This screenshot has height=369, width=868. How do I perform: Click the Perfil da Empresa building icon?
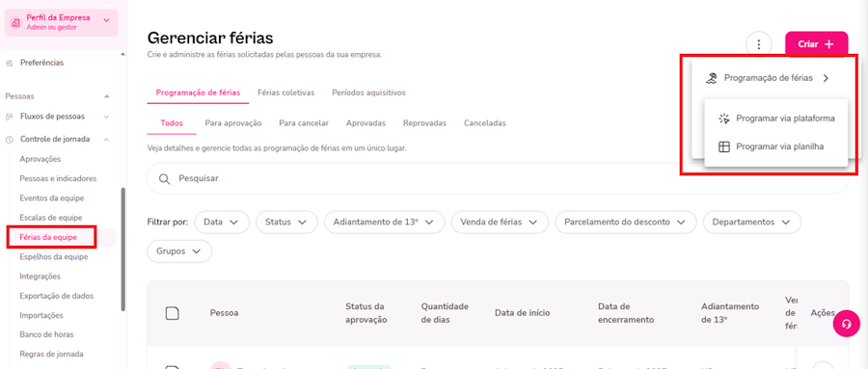16,22
